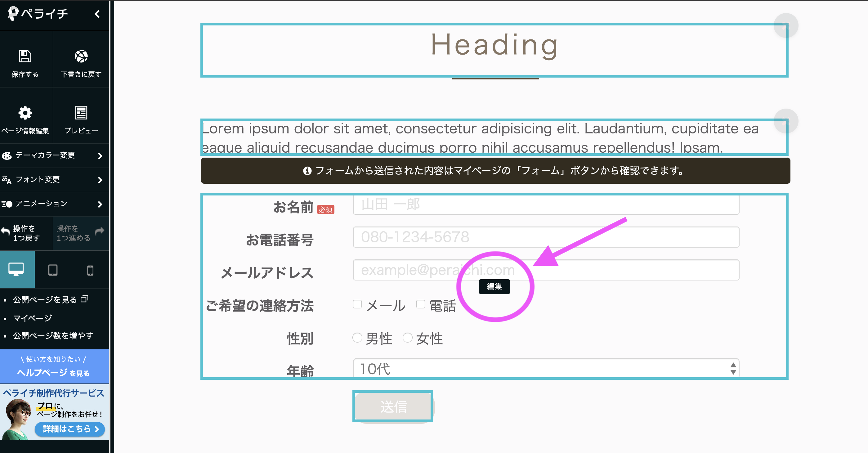Click the 送信 button
The width and height of the screenshot is (868, 453).
393,407
